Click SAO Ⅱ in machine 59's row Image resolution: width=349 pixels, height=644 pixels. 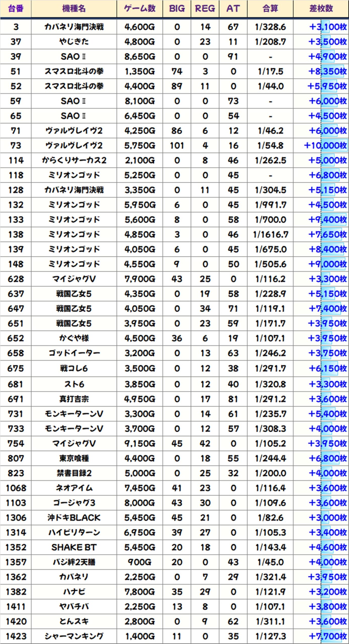74,101
